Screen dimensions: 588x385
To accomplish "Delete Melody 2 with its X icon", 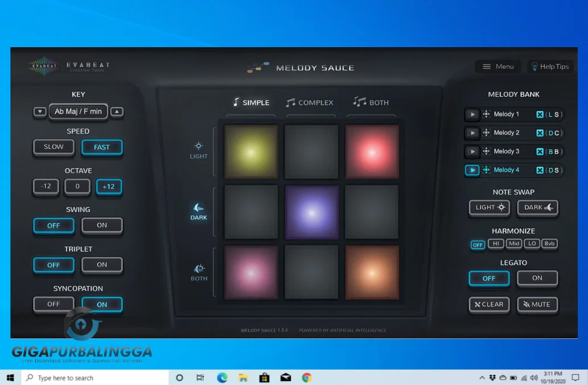I will coord(540,133).
